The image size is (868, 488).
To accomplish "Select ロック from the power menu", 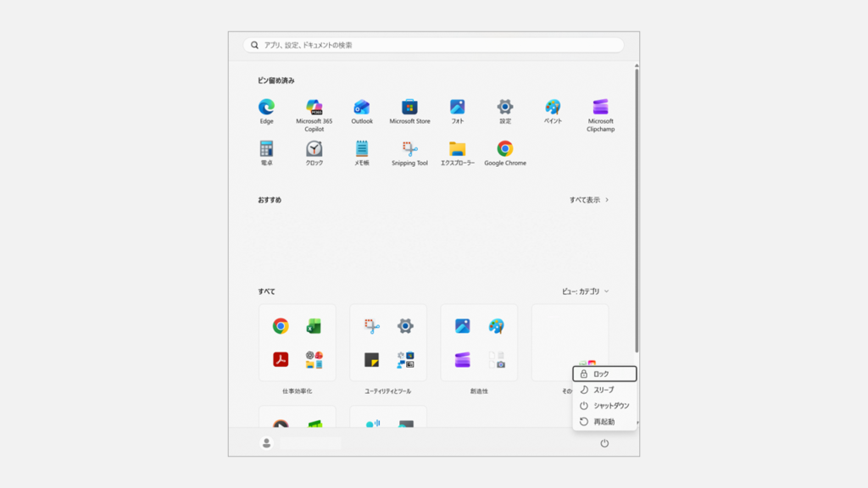I will (605, 374).
